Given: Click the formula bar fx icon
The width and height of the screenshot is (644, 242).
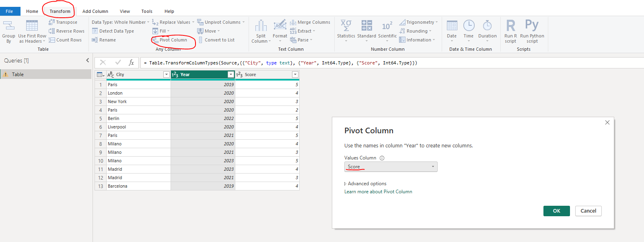Looking at the screenshot, I should pyautogui.click(x=131, y=62).
